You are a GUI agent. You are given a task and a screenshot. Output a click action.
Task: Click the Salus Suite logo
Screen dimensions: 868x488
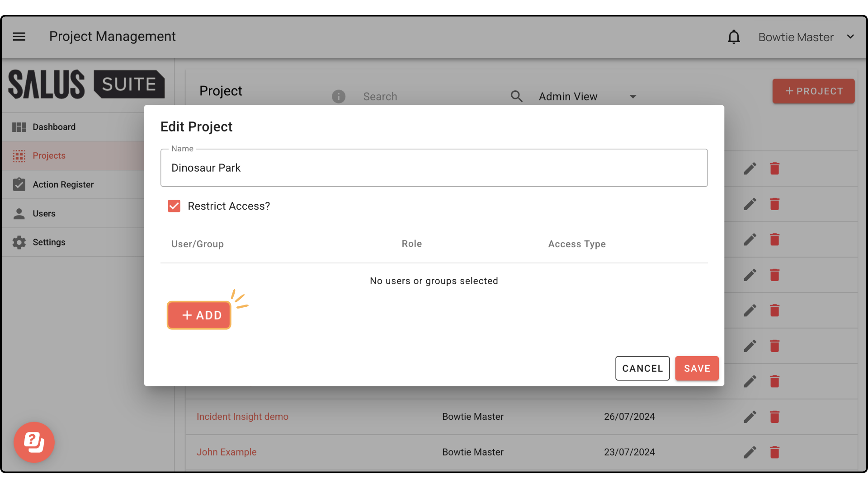pyautogui.click(x=86, y=84)
